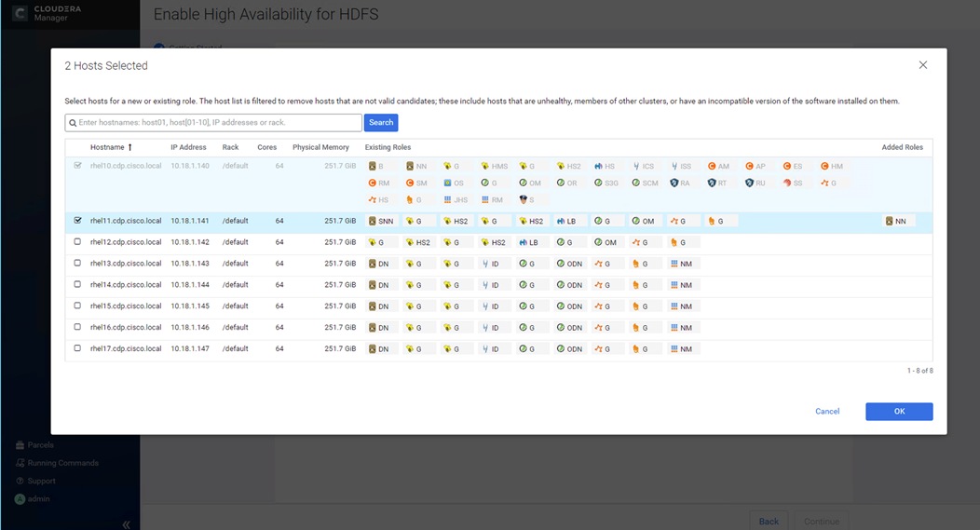This screenshot has height=530, width=980.
Task: Cancel the host selection dialog
Action: (827, 412)
